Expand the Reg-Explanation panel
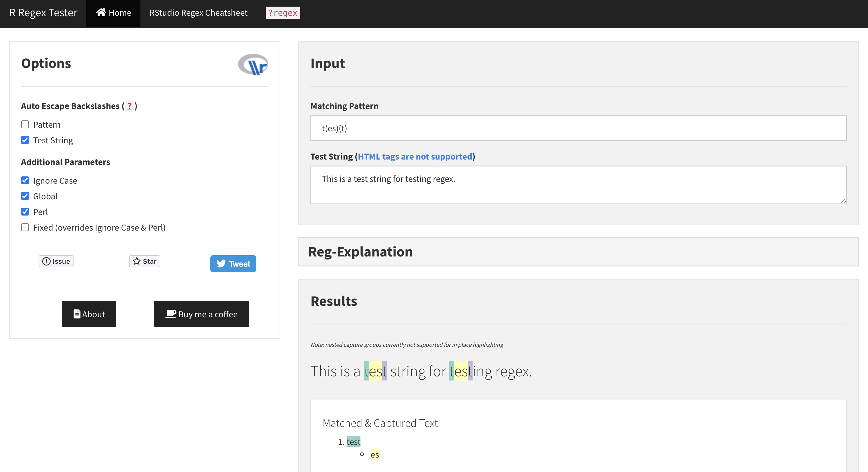The image size is (868, 472). (360, 252)
